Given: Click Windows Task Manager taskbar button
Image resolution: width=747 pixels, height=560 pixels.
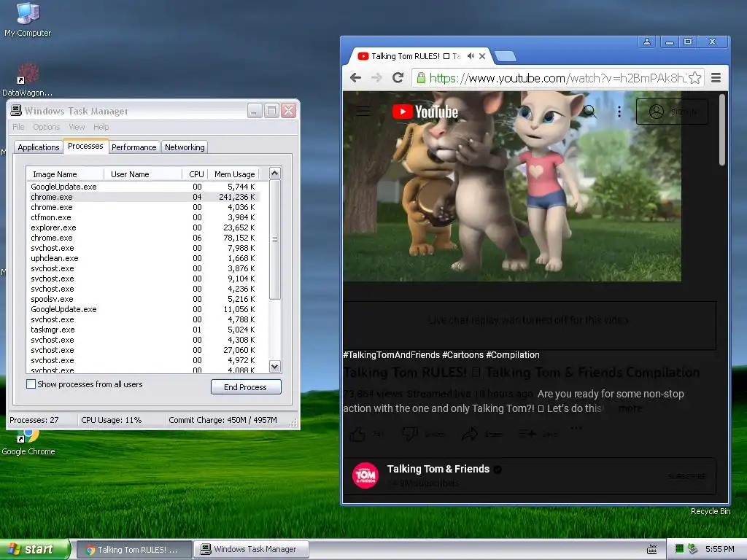Looking at the screenshot, I should pyautogui.click(x=252, y=550).
